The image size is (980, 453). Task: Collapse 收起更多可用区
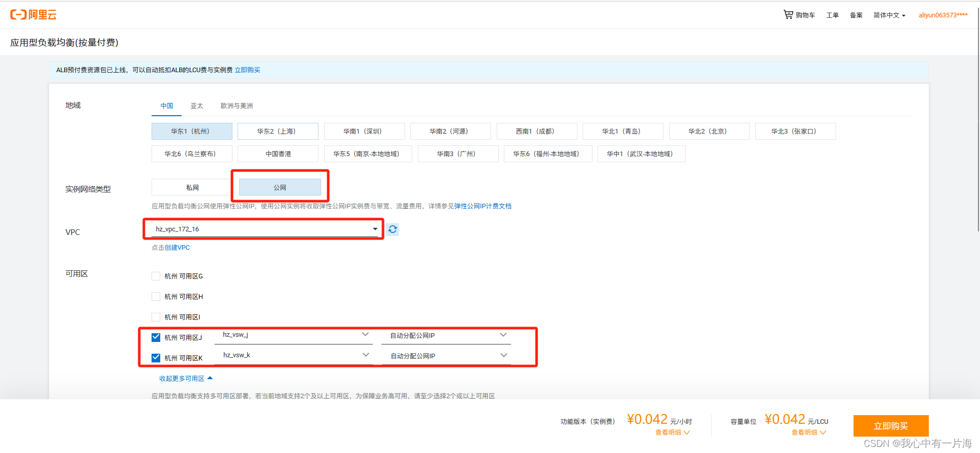(186, 379)
